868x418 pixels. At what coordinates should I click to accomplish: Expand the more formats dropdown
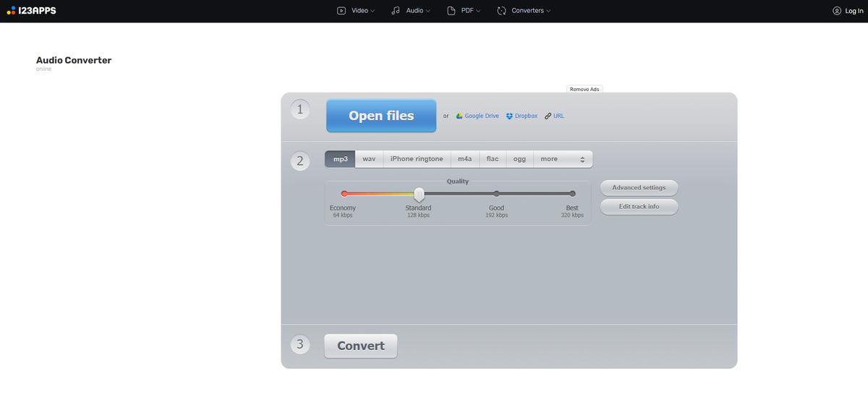[x=563, y=159]
